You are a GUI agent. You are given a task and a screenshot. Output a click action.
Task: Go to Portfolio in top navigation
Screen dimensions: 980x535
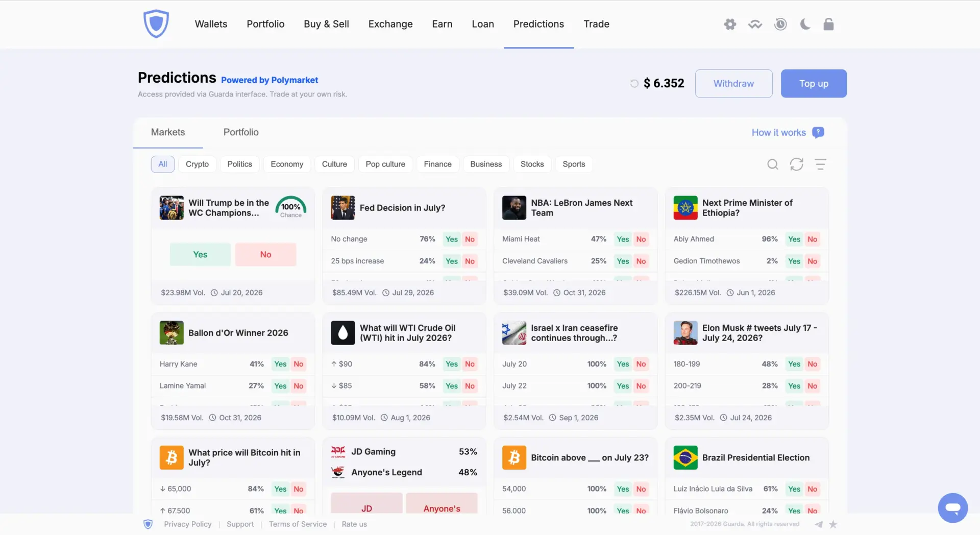pyautogui.click(x=265, y=24)
